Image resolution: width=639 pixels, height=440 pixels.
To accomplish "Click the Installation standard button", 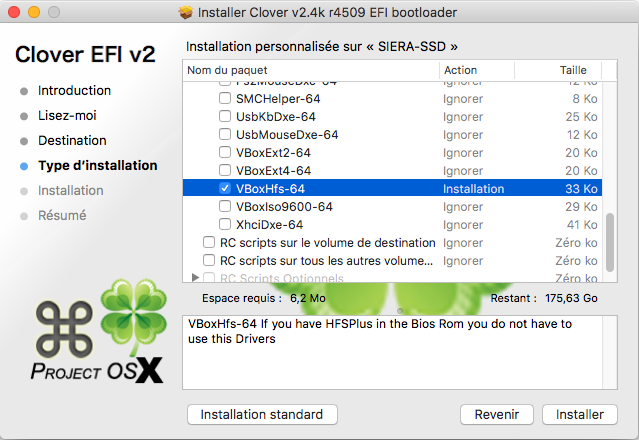I will [x=262, y=414].
